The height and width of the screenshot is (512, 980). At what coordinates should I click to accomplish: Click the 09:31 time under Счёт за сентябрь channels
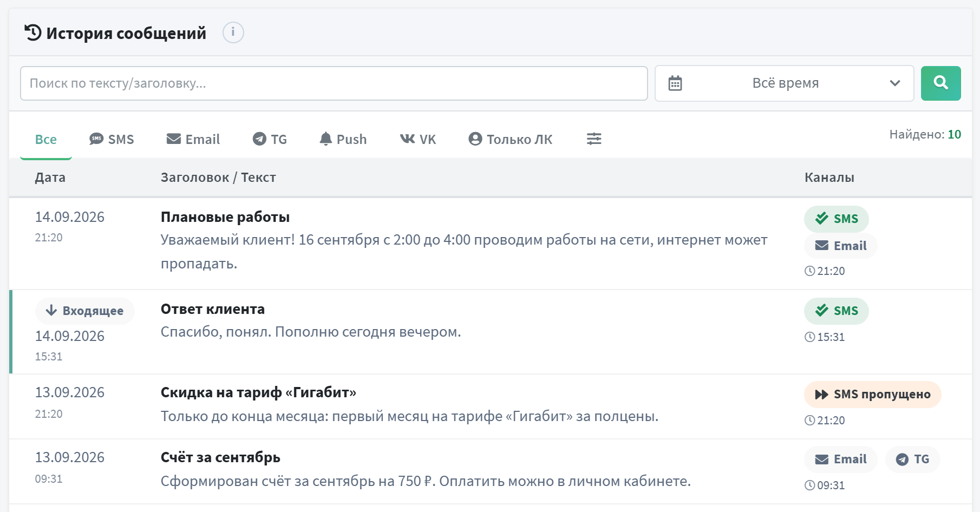pos(825,485)
